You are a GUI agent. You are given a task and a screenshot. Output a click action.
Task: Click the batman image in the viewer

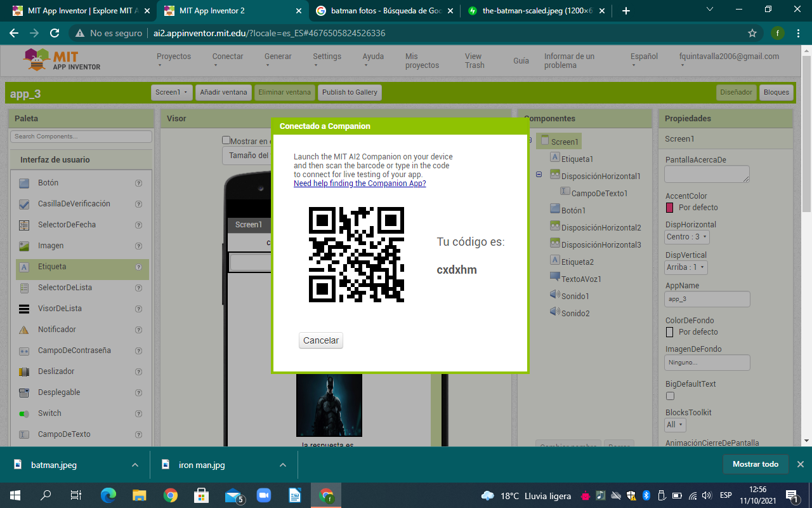pos(329,405)
